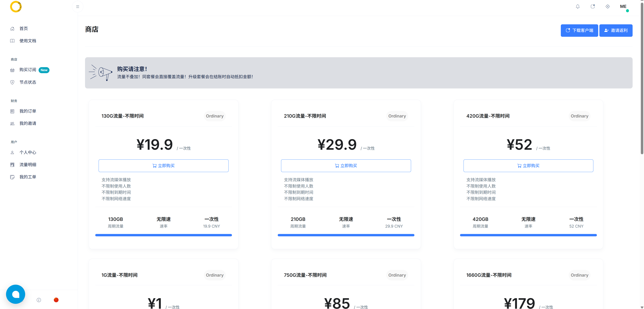Click 立即购买 for the 420G plan

point(528,166)
